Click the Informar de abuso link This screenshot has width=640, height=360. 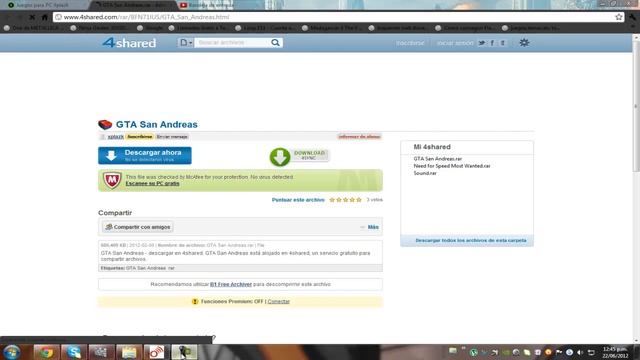(359, 137)
